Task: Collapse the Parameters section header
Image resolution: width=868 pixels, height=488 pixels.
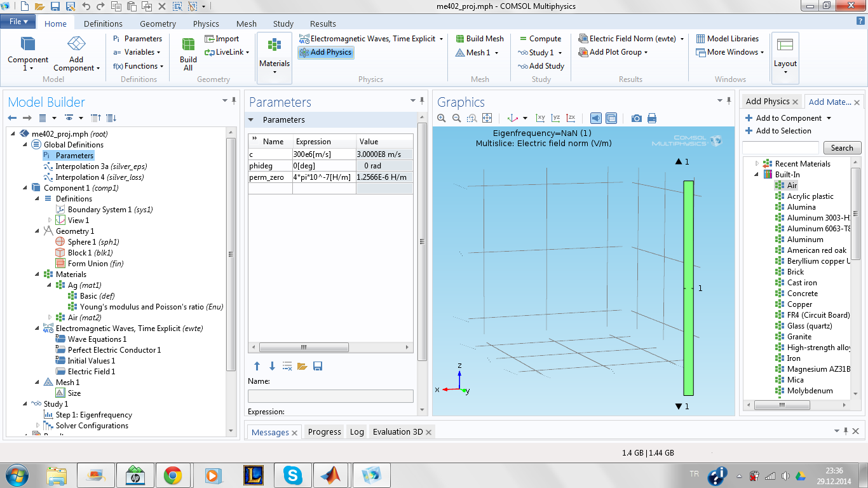Action: (251, 120)
